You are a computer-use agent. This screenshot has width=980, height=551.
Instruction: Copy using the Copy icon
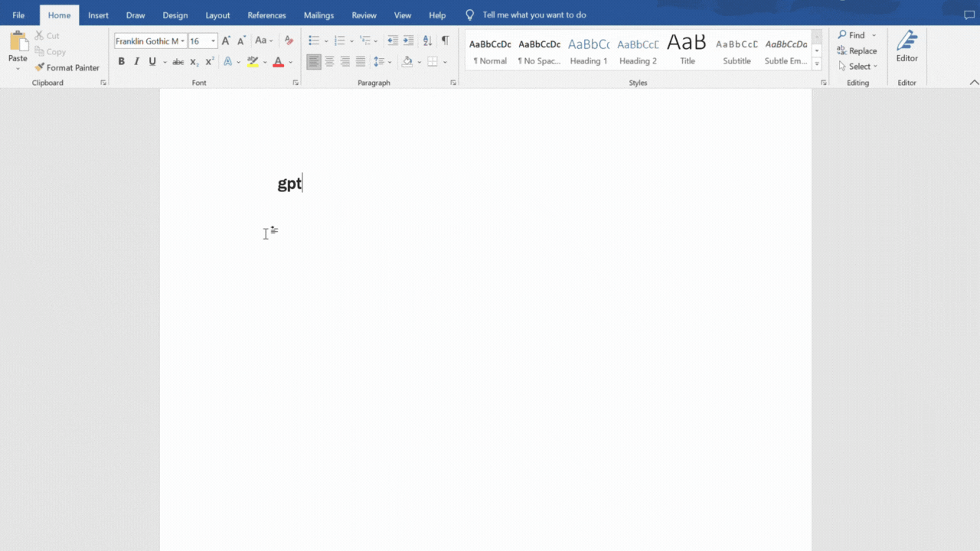(39, 52)
